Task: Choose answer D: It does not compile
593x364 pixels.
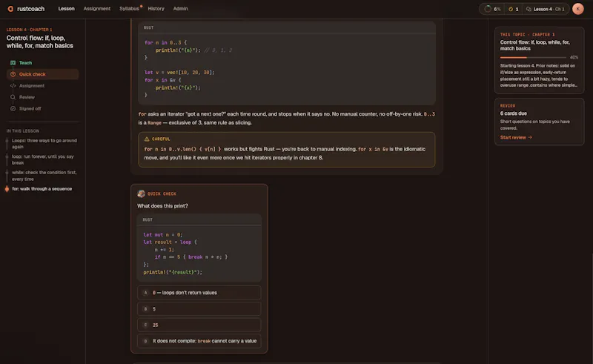Action: (199, 341)
